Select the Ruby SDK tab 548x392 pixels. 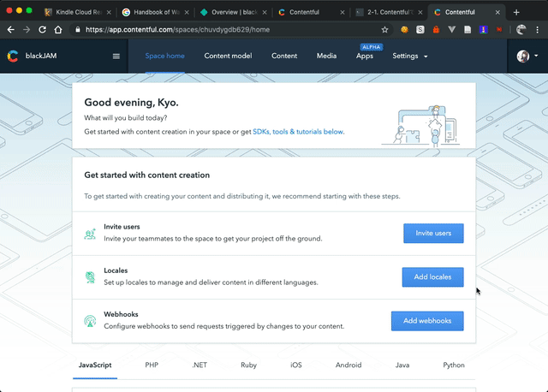[248, 365]
